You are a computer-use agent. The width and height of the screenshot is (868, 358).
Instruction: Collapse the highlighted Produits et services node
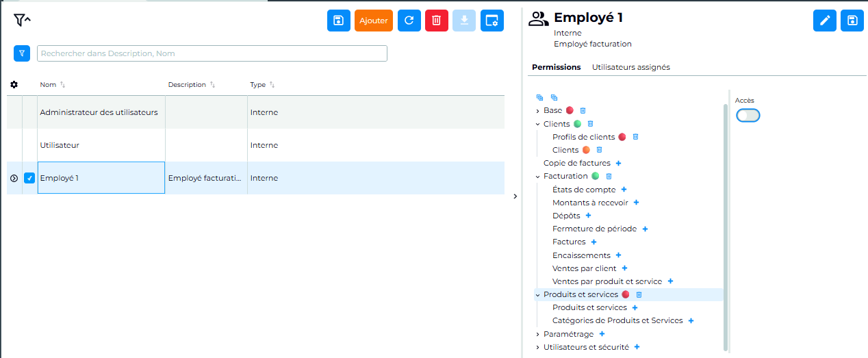pos(538,295)
